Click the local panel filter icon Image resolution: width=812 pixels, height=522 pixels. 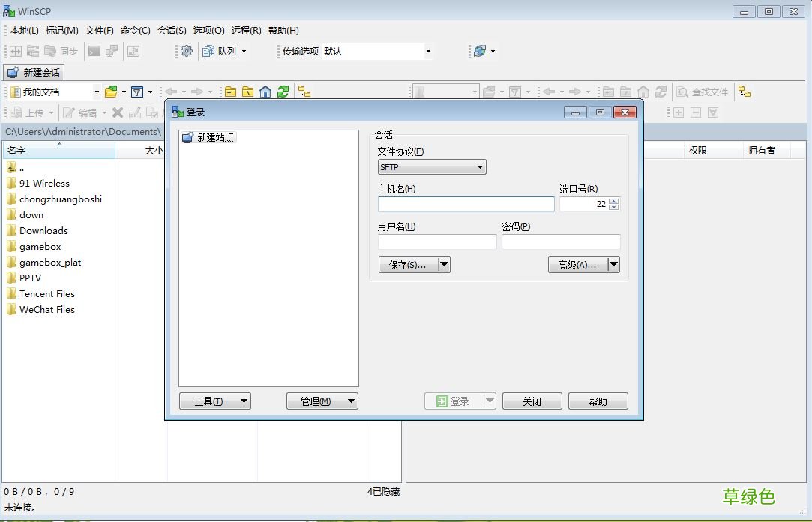pyautogui.click(x=137, y=91)
